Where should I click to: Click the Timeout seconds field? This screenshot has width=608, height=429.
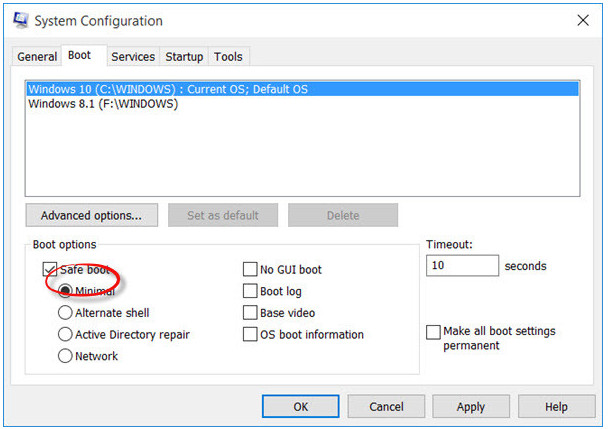click(462, 266)
